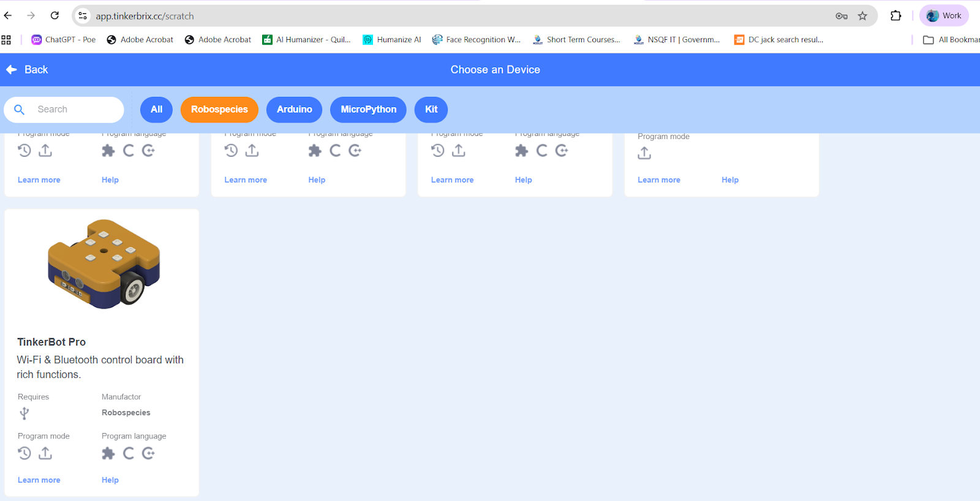Screen dimensions: 980x501
Task: Reload the page using browser refresh
Action: coord(55,16)
